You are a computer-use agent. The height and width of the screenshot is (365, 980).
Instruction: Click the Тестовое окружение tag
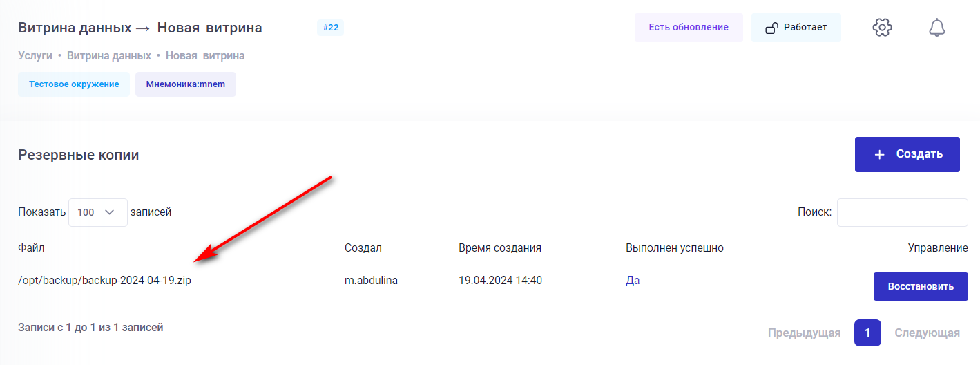click(x=74, y=84)
